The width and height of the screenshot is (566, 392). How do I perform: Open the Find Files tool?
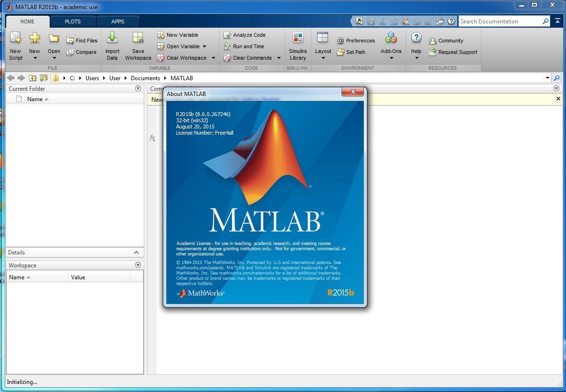click(82, 41)
